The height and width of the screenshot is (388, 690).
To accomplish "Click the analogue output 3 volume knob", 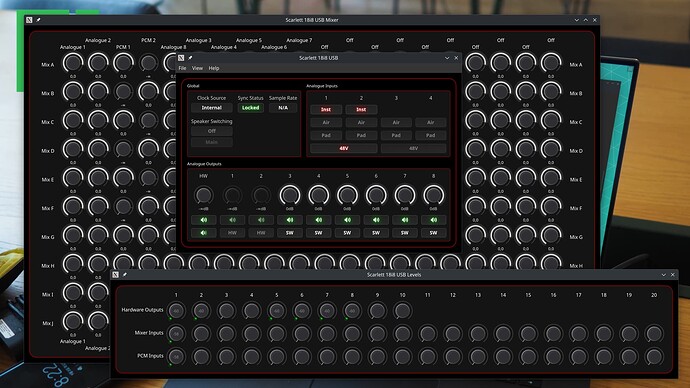I will [x=290, y=195].
